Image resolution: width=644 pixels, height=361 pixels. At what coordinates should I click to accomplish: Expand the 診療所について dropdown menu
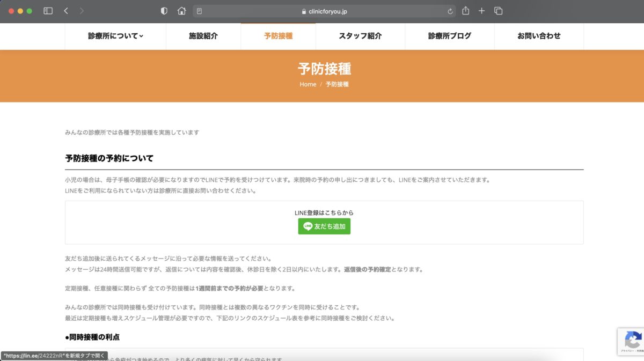(x=115, y=36)
